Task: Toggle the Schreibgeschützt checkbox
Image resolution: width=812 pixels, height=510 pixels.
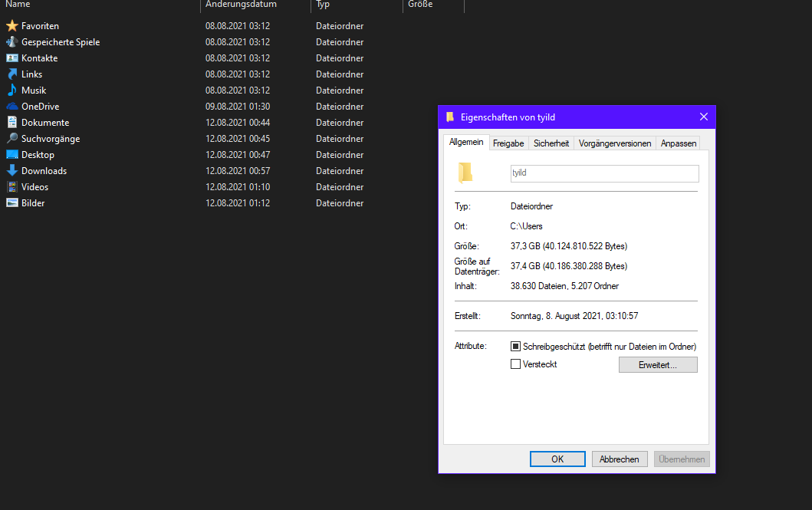Action: click(515, 347)
